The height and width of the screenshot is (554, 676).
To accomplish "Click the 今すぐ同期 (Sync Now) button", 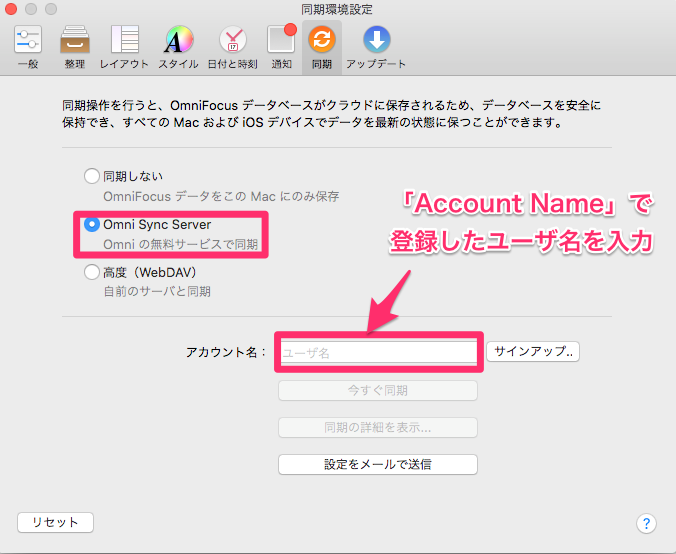I will [378, 391].
